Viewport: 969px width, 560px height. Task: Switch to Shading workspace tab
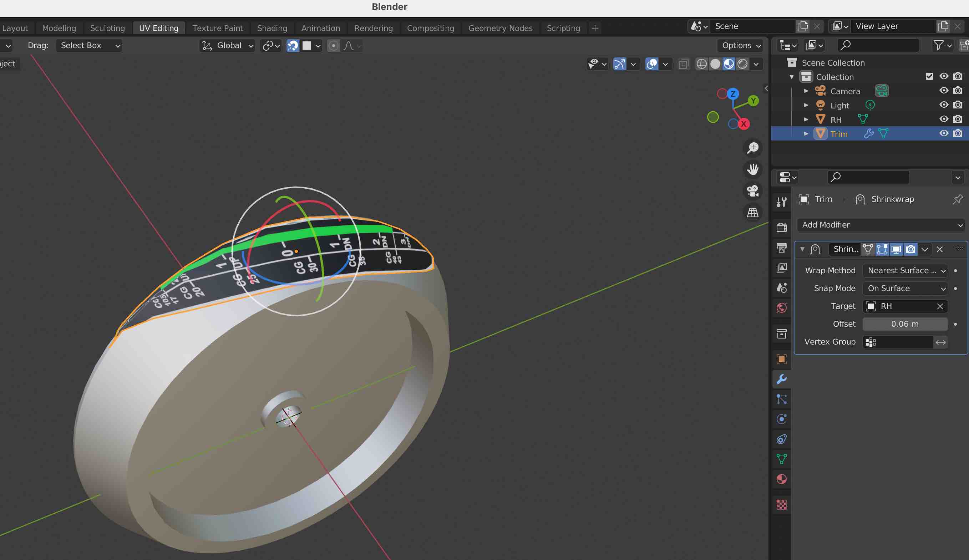[272, 28]
